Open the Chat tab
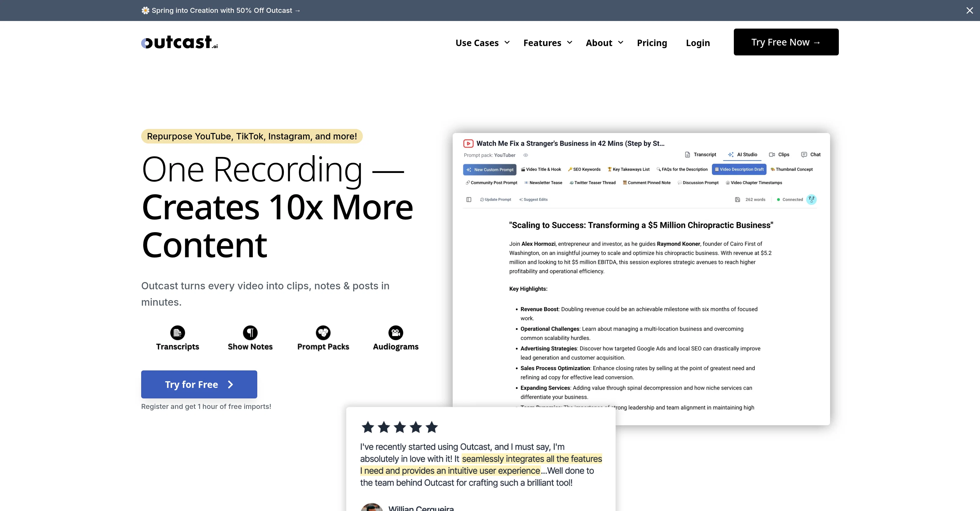980x511 pixels. (811, 155)
